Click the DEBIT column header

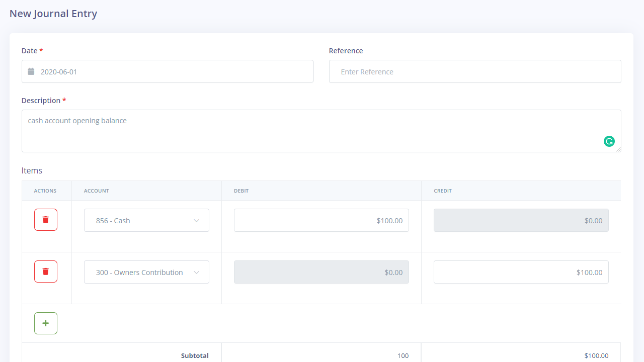point(242,191)
